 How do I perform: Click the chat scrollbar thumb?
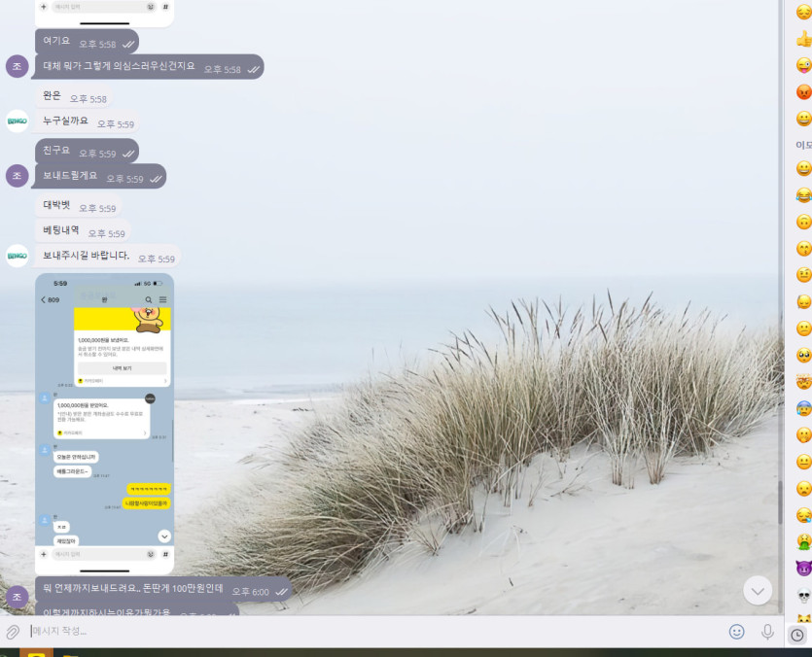pyautogui.click(x=780, y=502)
